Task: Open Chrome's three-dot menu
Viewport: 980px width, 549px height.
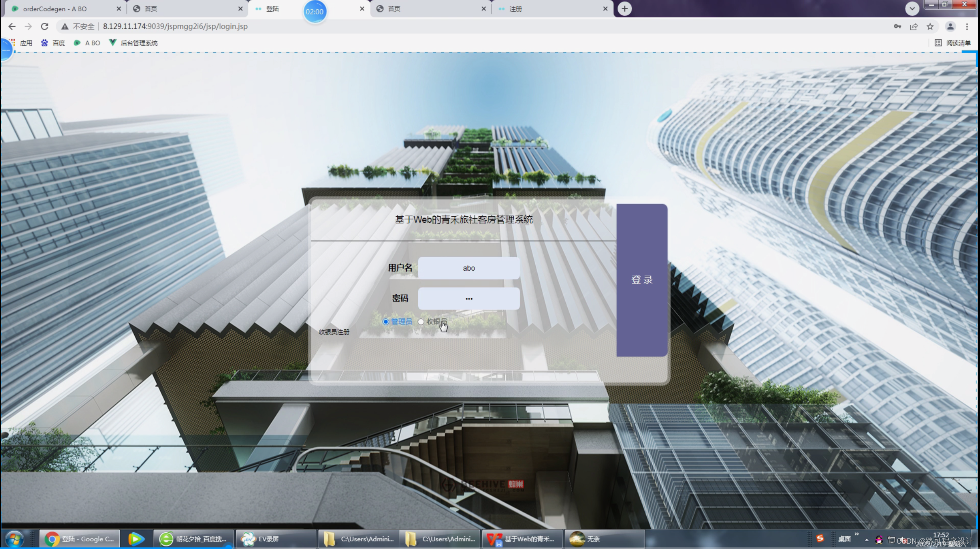Action: click(x=967, y=26)
